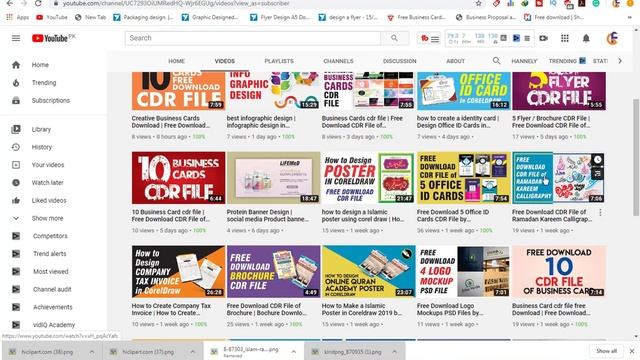Open the ABOUT tab
Screen dimensions: 640x360
[456, 61]
